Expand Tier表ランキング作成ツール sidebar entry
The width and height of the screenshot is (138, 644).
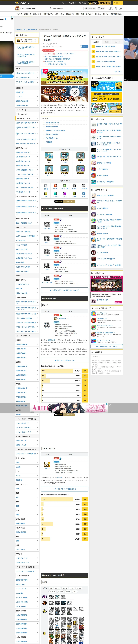pyautogui.click(x=27, y=73)
